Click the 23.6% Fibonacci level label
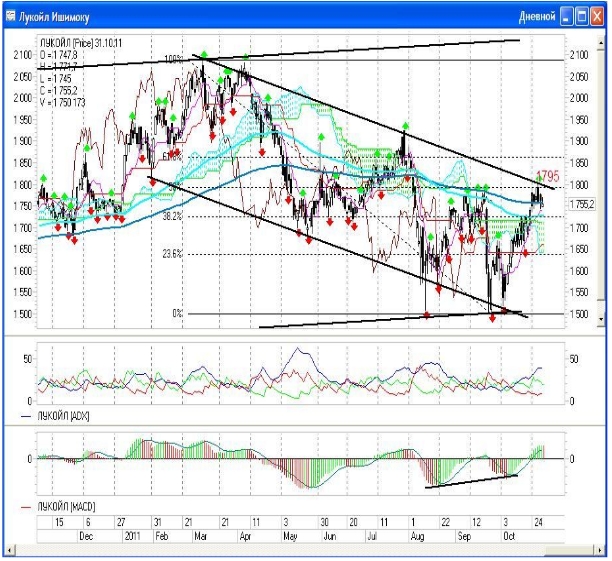The height and width of the screenshot is (561, 612). pyautogui.click(x=172, y=254)
